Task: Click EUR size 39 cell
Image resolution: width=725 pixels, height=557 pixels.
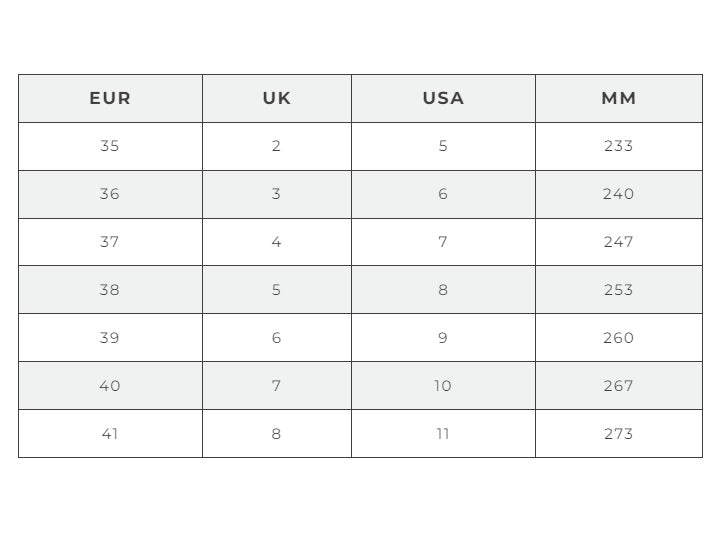Action: pyautogui.click(x=110, y=338)
